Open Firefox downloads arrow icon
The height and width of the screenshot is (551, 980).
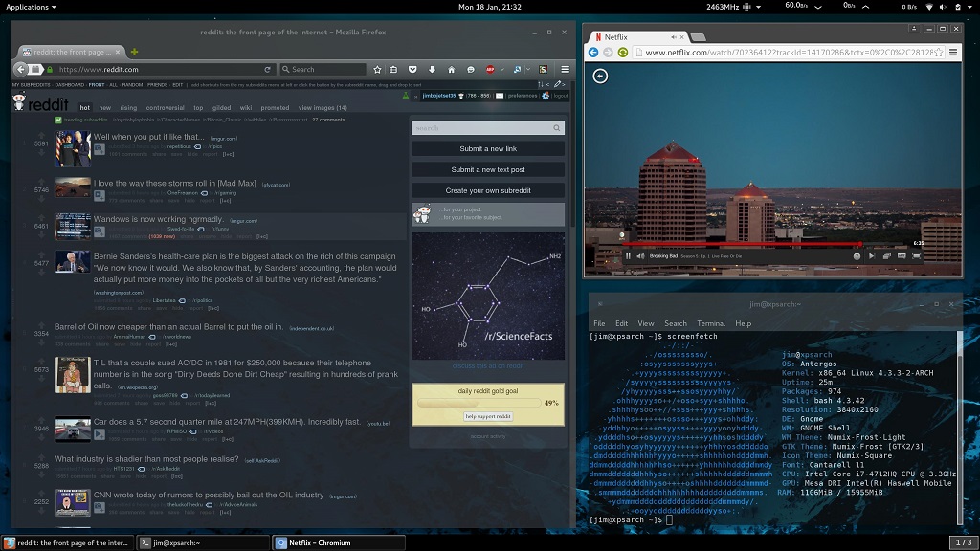click(432, 69)
